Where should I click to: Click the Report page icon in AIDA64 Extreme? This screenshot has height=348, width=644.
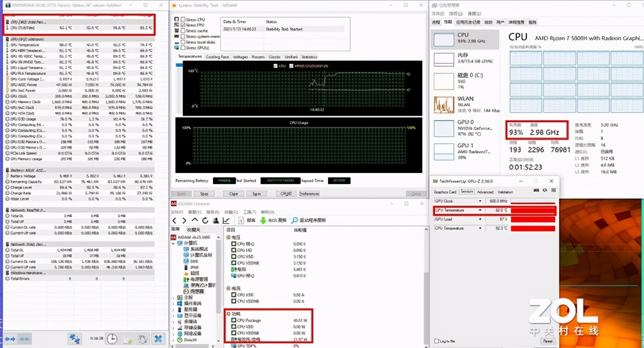click(241, 220)
